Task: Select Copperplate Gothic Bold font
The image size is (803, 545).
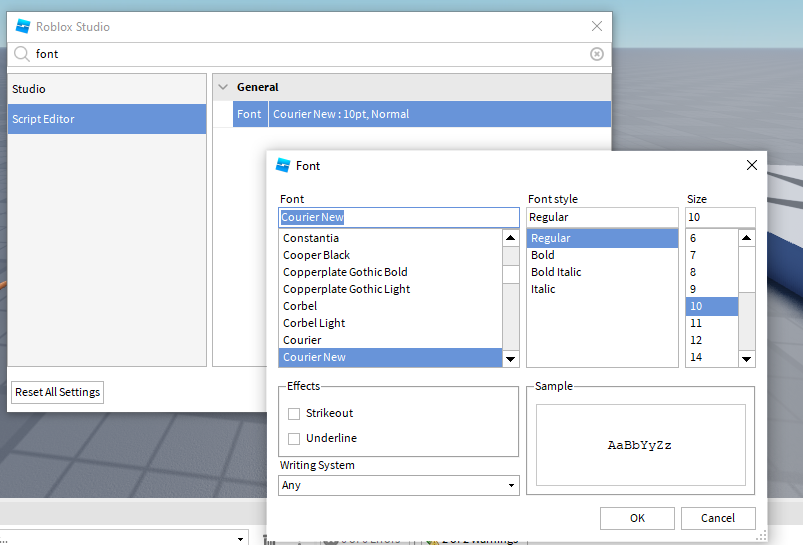Action: (390, 272)
